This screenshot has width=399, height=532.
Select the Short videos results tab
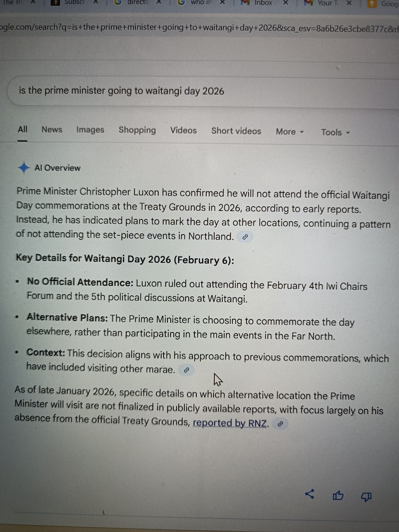coord(236,131)
